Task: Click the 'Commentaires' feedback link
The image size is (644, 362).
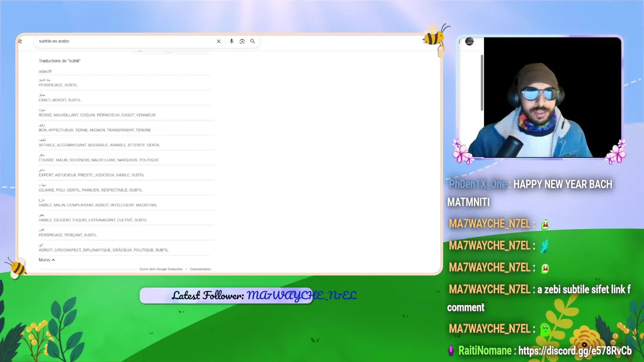Action: (x=200, y=269)
